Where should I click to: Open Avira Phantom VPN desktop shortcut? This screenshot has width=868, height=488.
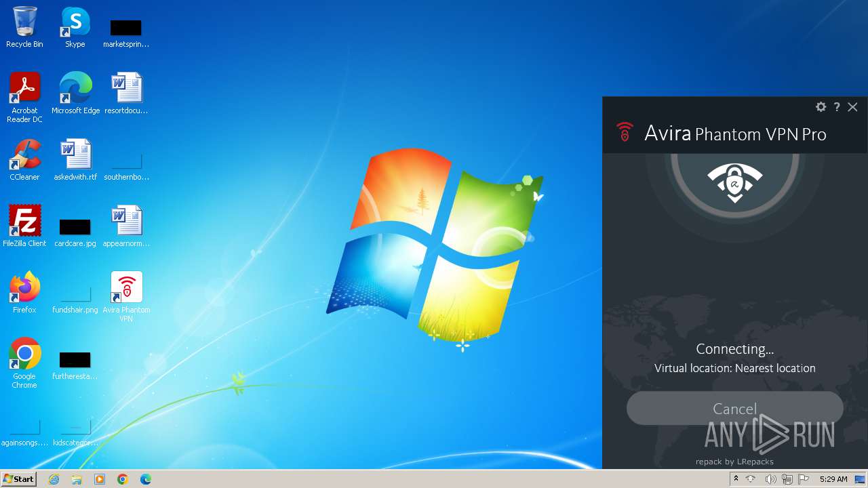tap(126, 296)
